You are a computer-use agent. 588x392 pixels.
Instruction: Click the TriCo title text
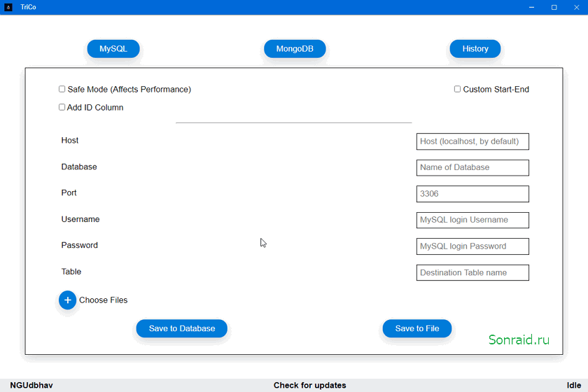pyautogui.click(x=28, y=7)
